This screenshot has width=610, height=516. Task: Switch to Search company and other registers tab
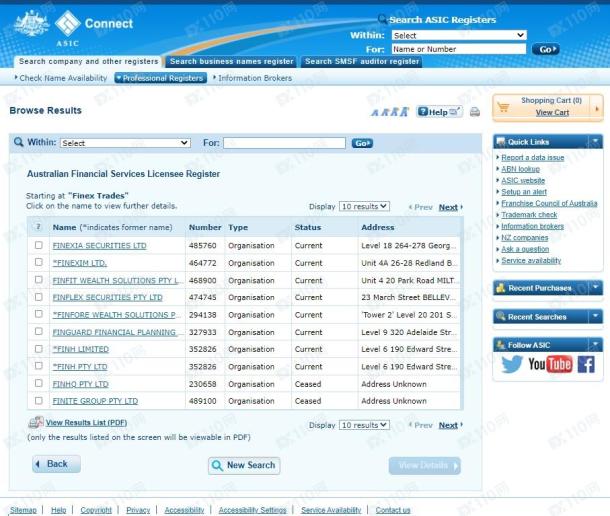[88, 61]
